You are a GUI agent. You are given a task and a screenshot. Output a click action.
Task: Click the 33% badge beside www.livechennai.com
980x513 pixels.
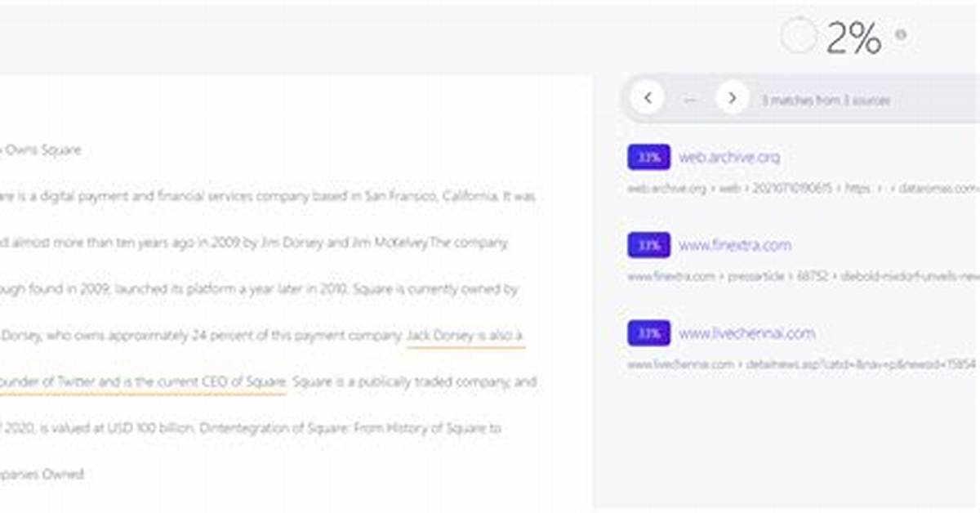click(649, 333)
